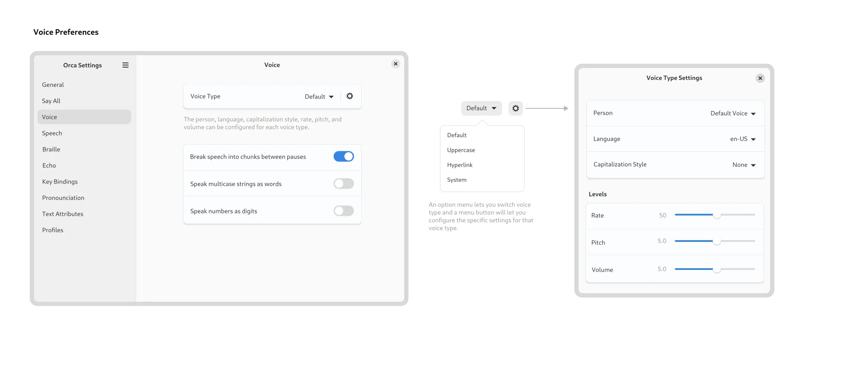Viewport: 868px width, 374px height.
Task: Choose Hyperlink in the voice type menu
Action: click(x=460, y=165)
